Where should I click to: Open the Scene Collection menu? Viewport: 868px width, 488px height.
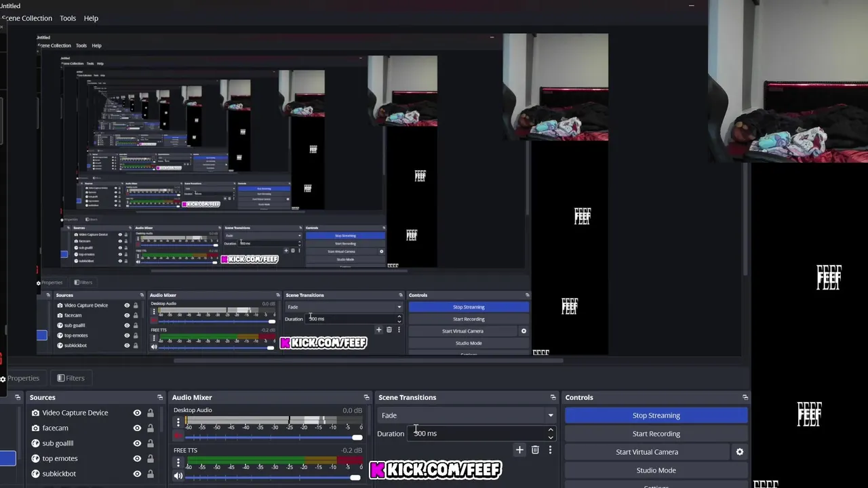coord(27,18)
